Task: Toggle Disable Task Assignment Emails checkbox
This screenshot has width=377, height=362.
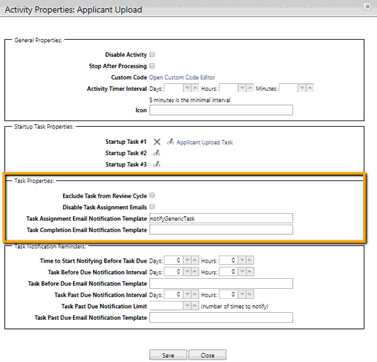Action: click(x=152, y=207)
